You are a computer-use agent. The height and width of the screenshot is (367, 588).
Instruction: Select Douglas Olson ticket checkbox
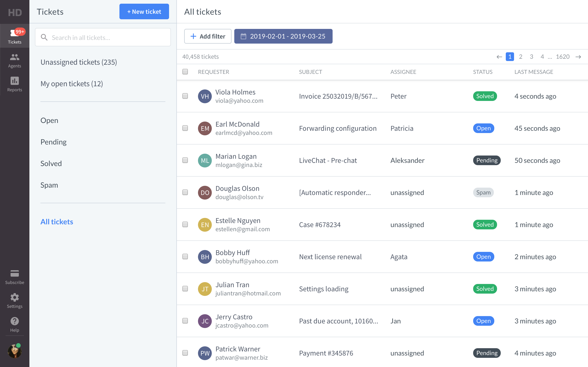point(185,192)
